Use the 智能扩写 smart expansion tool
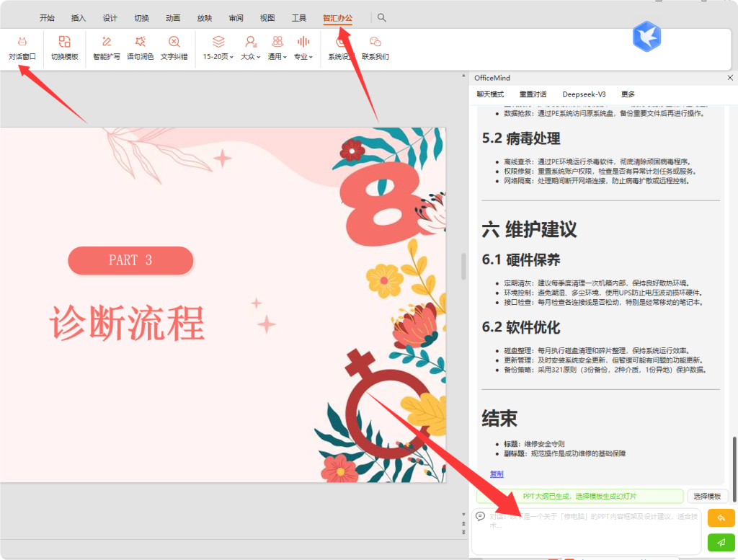 106,48
